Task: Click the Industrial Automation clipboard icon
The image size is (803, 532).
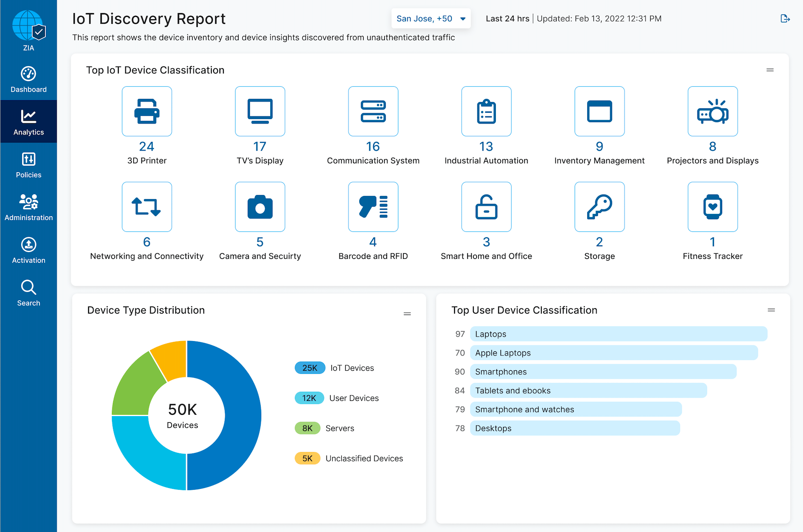Action: (486, 111)
